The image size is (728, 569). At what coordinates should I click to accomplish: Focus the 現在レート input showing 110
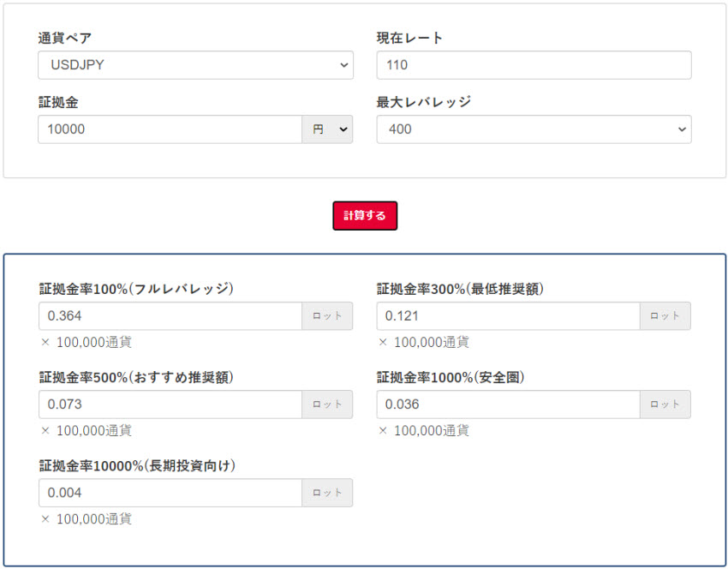click(x=533, y=65)
